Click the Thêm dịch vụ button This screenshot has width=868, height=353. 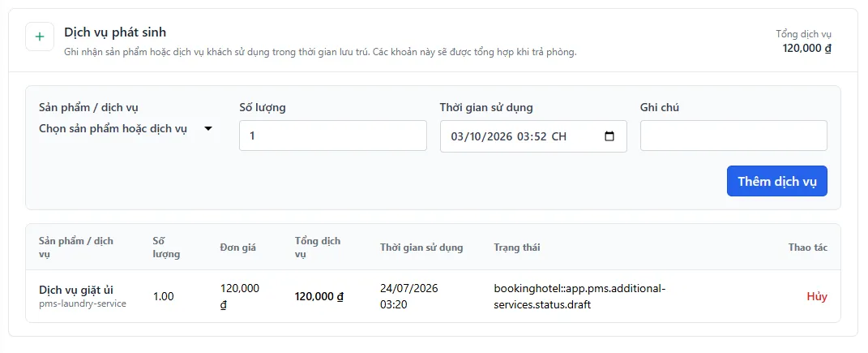click(776, 181)
